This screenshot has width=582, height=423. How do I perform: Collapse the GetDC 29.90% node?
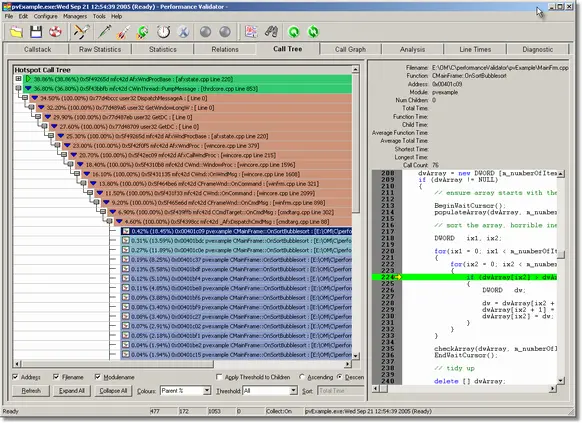click(37, 117)
